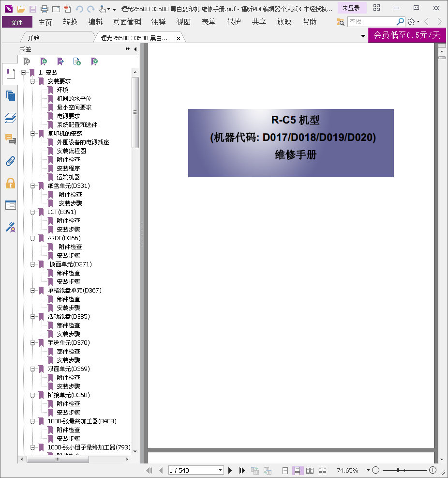Viewport: 448px width, 478px height.
Task: Toggle full screen icon near 未登录
Action: click(x=377, y=8)
